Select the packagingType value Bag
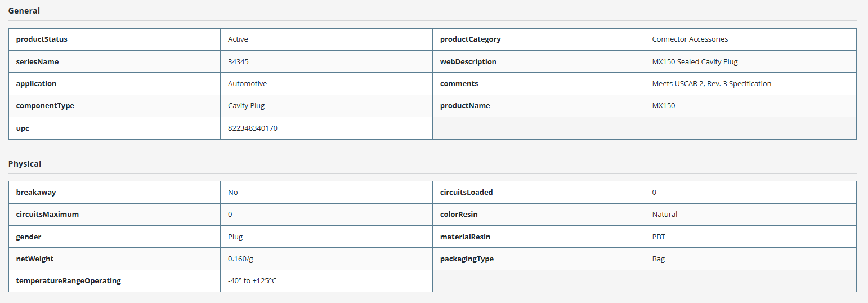The height and width of the screenshot is (303, 868). coord(659,259)
